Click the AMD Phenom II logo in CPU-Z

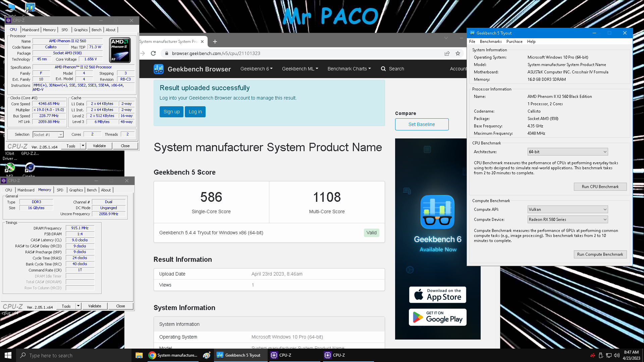[x=120, y=50]
